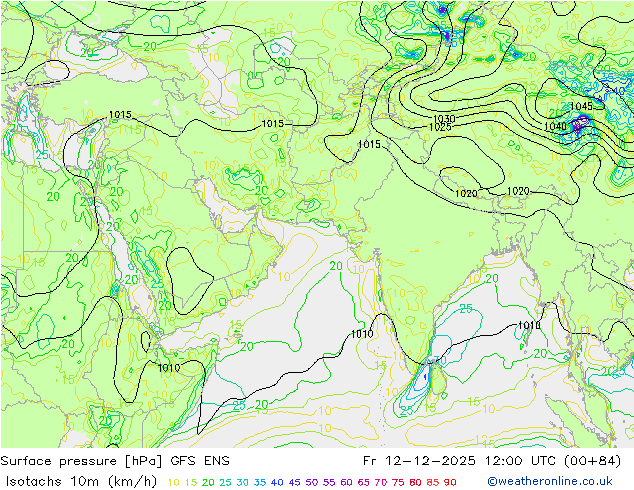The height and width of the screenshot is (490, 634).
Task: Click the teal 25 value in the legend
Action: [x=225, y=482]
